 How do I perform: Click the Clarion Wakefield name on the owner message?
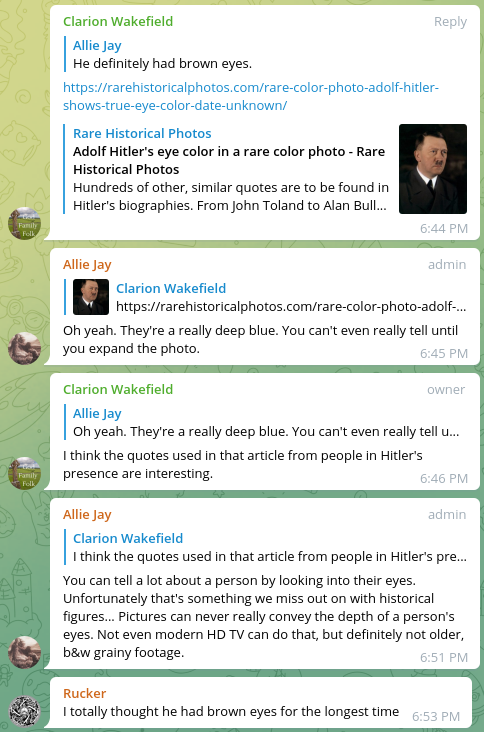[118, 389]
